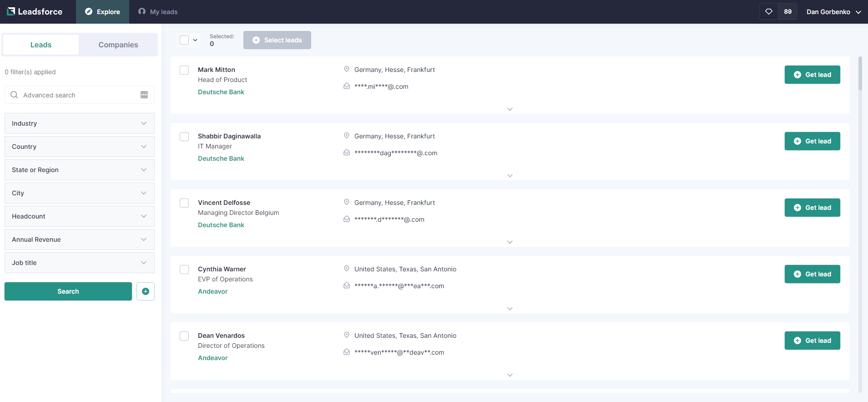
Task: Click the 89 credits counter
Action: pos(788,12)
